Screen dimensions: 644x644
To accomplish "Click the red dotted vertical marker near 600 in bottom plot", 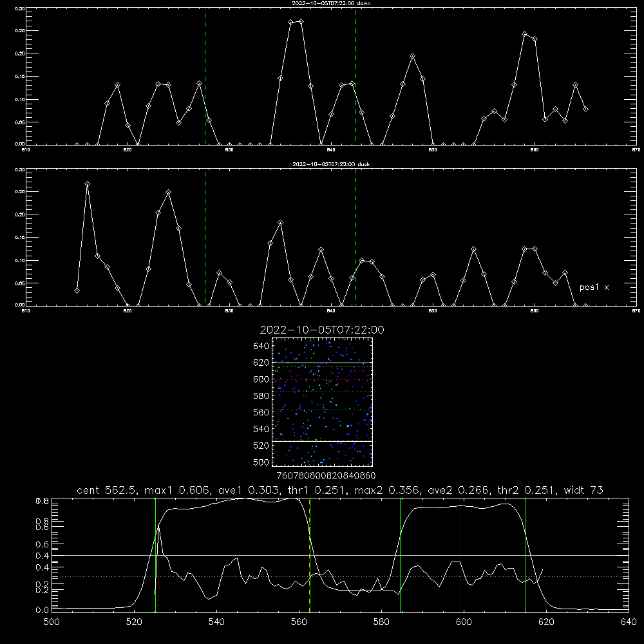I will [x=460, y=554].
